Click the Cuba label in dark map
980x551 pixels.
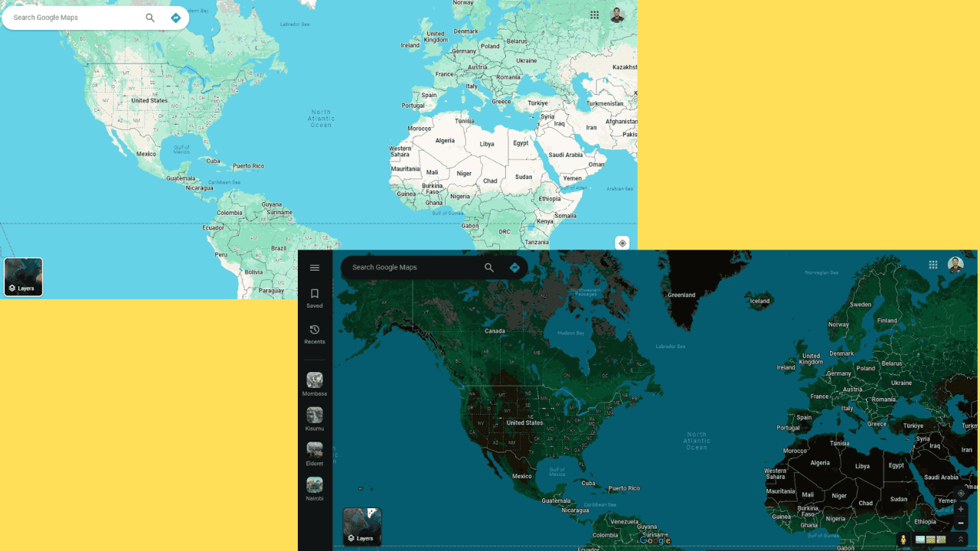tap(588, 483)
